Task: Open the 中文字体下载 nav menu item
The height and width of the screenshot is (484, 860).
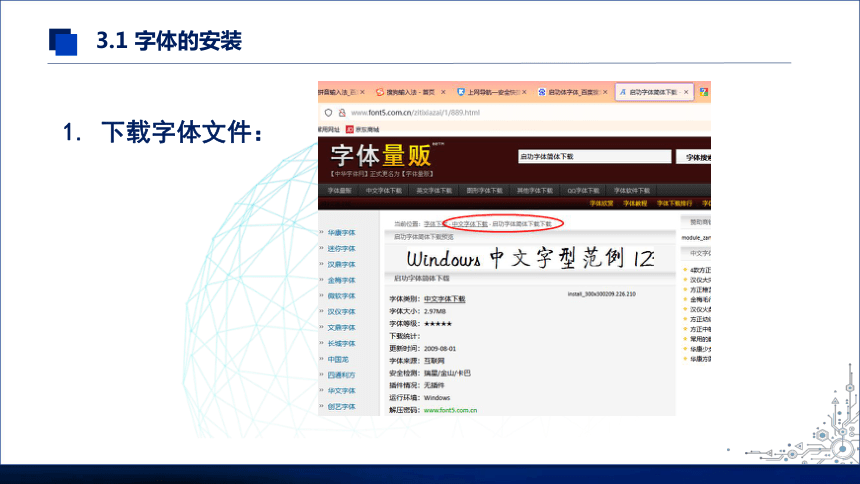Action: 384,190
